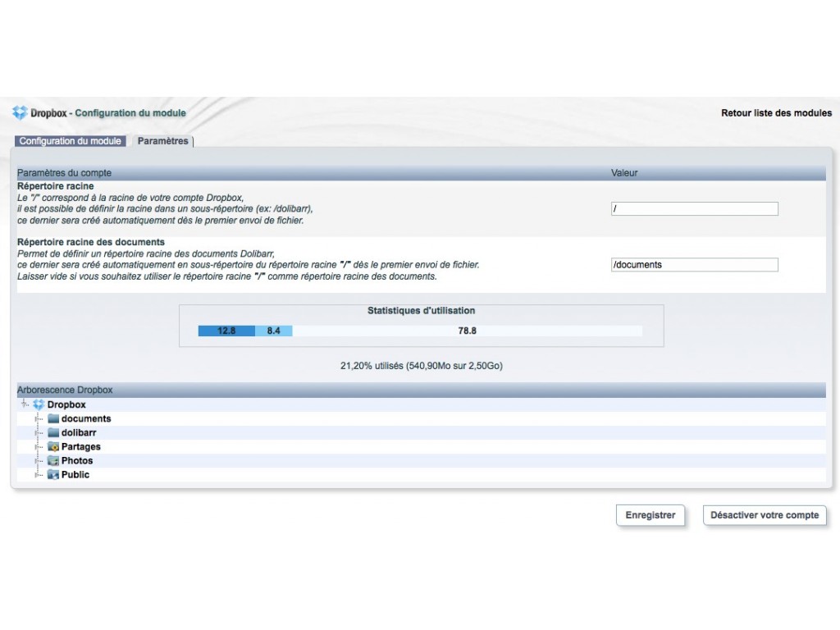Follow the Retour liste des modules link
The width and height of the screenshot is (840, 630).
pyautogui.click(x=776, y=113)
